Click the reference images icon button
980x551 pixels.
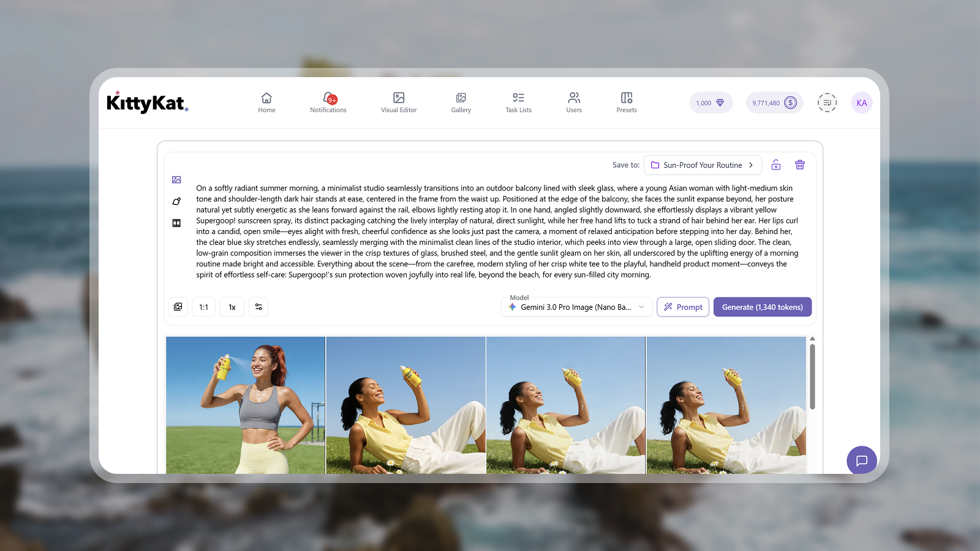(178, 307)
